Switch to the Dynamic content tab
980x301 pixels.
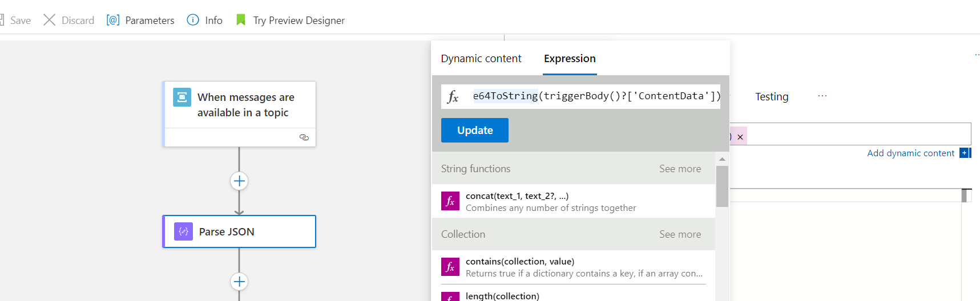pyautogui.click(x=481, y=59)
